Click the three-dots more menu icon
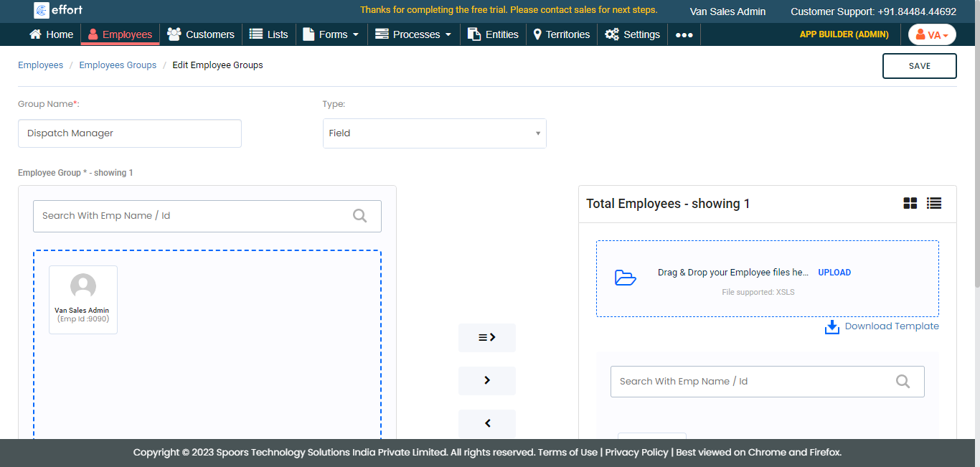This screenshot has width=980, height=467. click(684, 34)
